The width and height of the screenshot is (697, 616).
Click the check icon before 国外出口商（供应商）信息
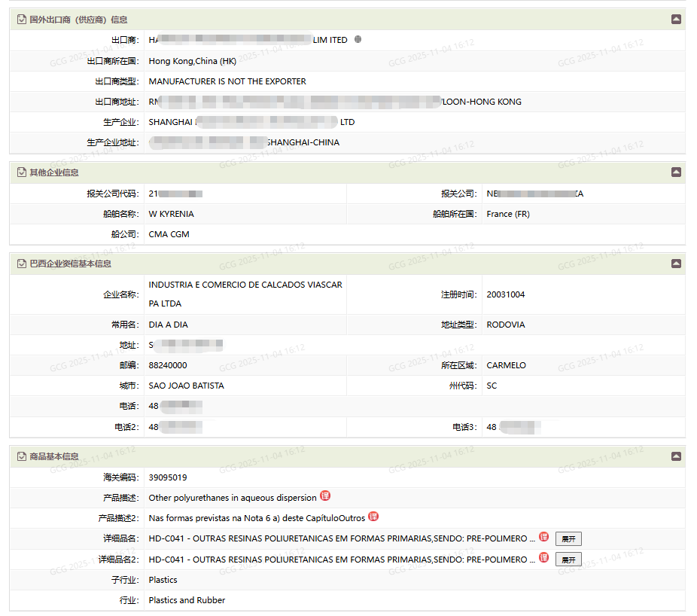click(x=21, y=20)
